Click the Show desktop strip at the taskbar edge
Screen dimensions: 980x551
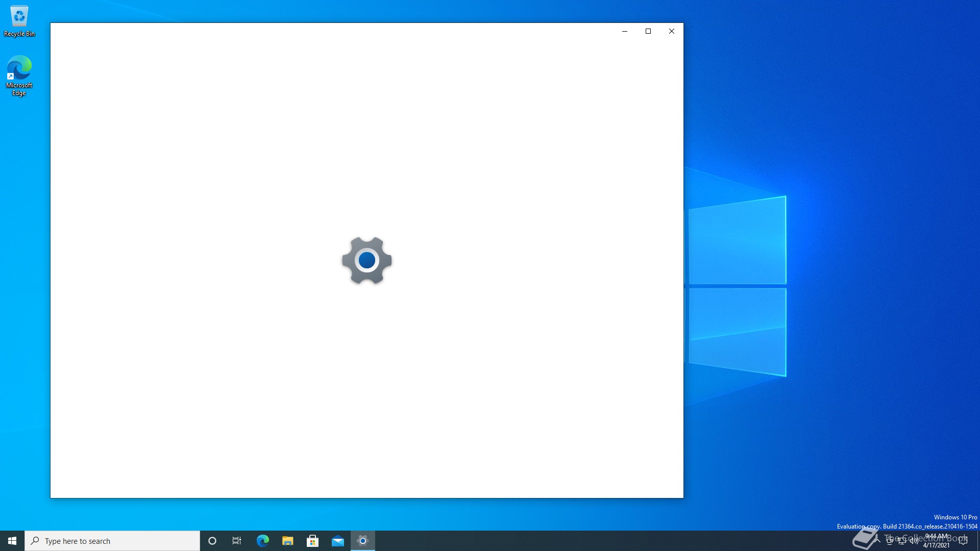[978, 541]
